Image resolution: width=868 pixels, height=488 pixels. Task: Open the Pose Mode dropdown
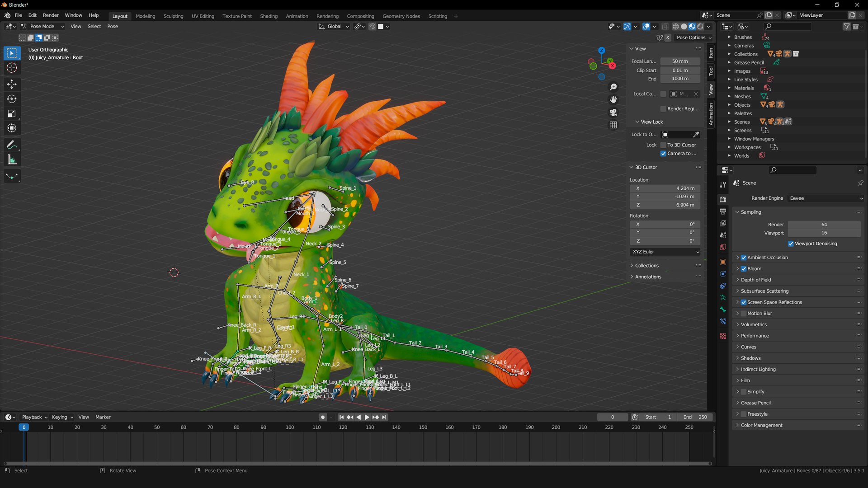click(x=42, y=27)
